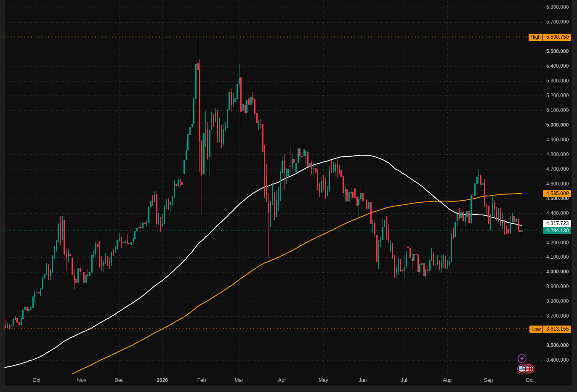This screenshot has height=392, width=577.
Task: Click the 5,400.000 price axis label
Action: 557,66
